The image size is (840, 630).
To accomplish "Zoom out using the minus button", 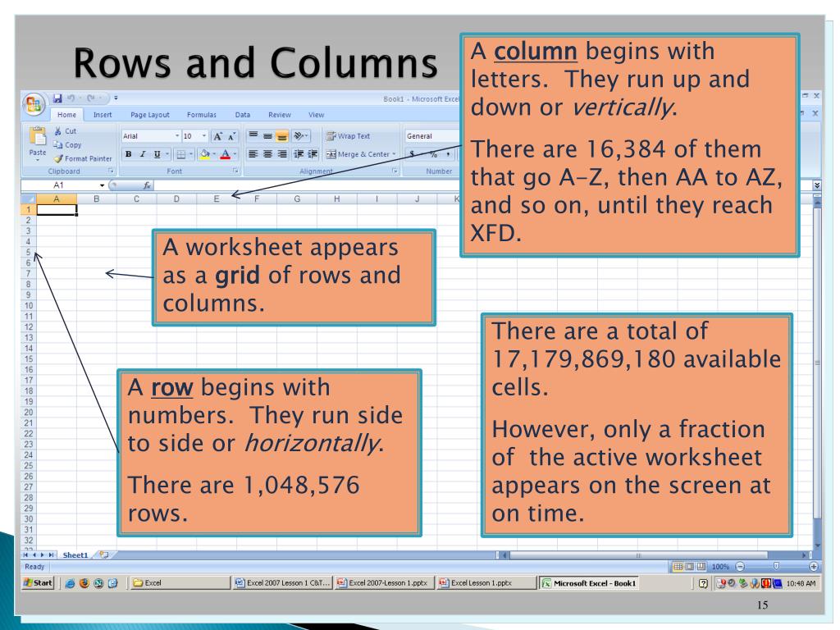I will [741, 566].
